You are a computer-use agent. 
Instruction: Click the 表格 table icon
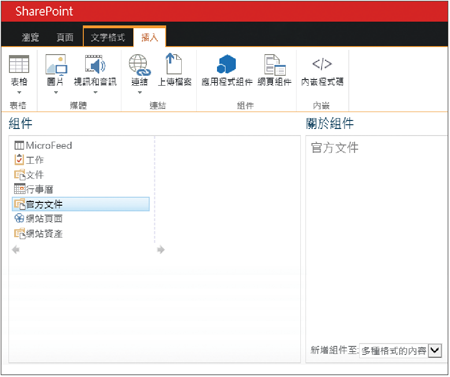[19, 64]
